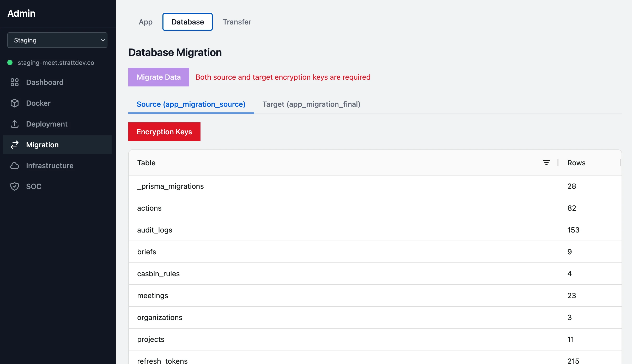Select the Docker icon in the sidebar

(15, 103)
